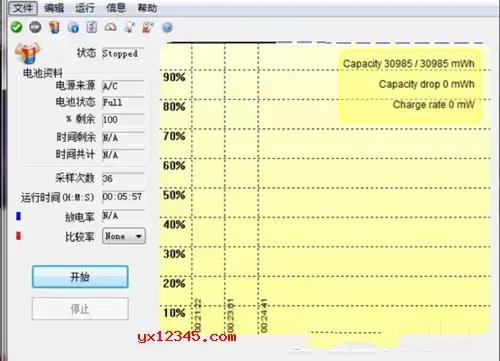Click the 10% graph axis label

click(x=174, y=313)
